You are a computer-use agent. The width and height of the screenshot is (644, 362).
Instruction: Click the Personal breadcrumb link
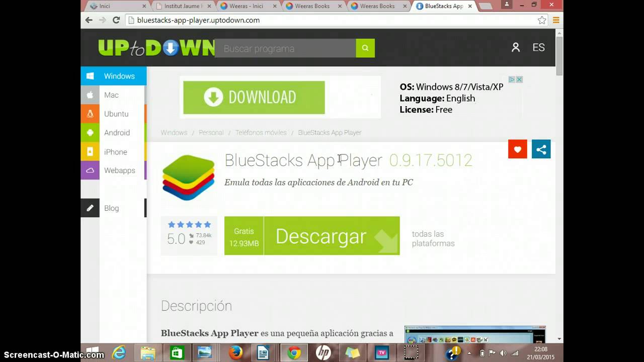point(211,133)
